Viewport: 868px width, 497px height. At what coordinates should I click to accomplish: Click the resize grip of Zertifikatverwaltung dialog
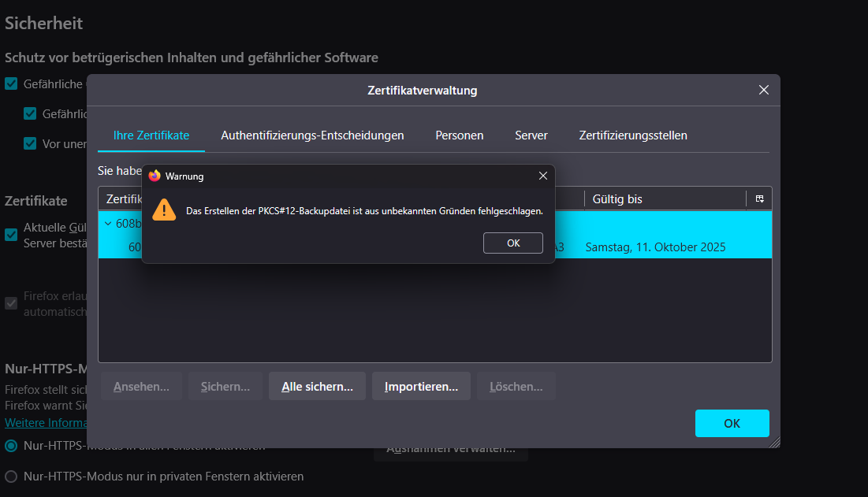coord(774,442)
